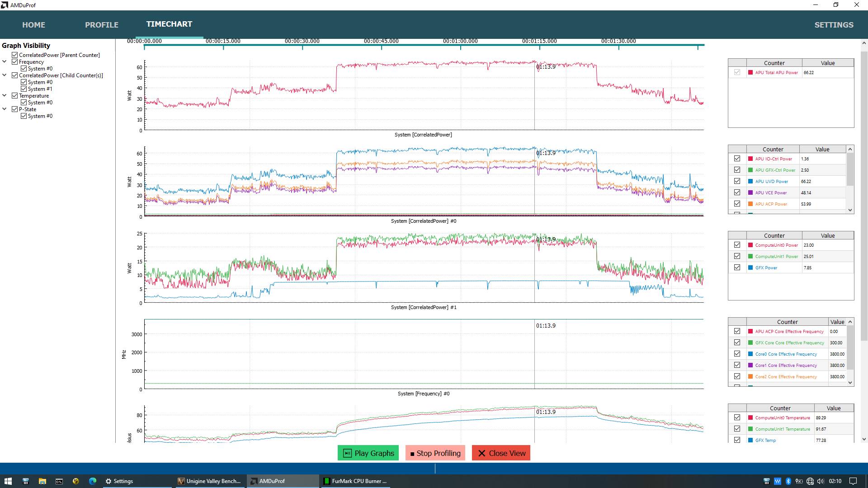
Task: Click the red swatch for APU Total APU Power
Action: [x=750, y=72]
